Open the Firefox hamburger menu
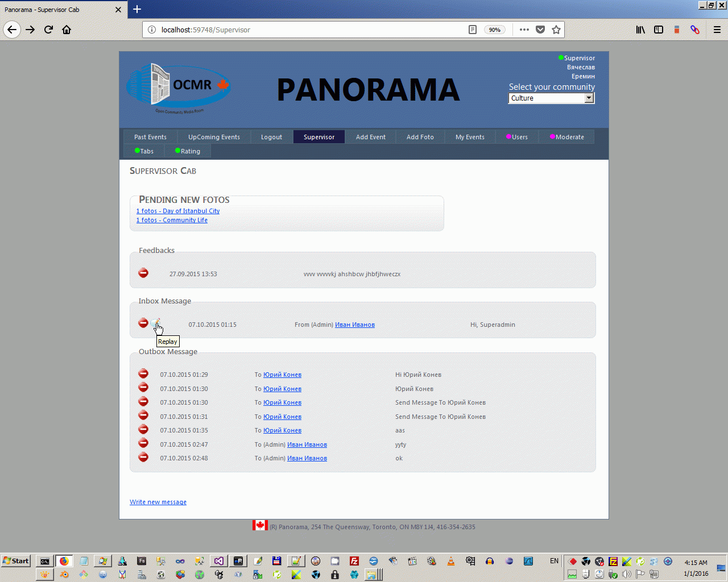The height and width of the screenshot is (582, 728). tap(717, 30)
